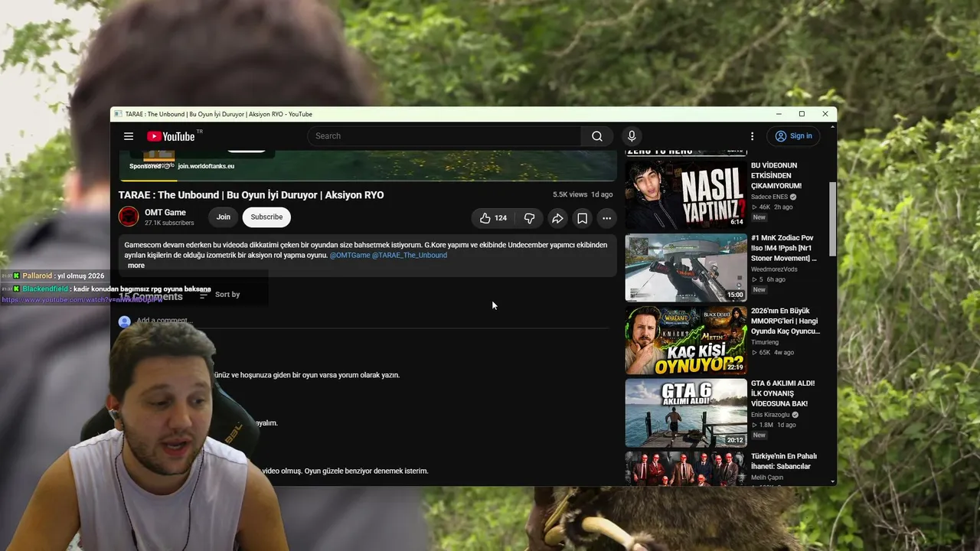Click the like count "124"
980x551 pixels.
[501, 218]
